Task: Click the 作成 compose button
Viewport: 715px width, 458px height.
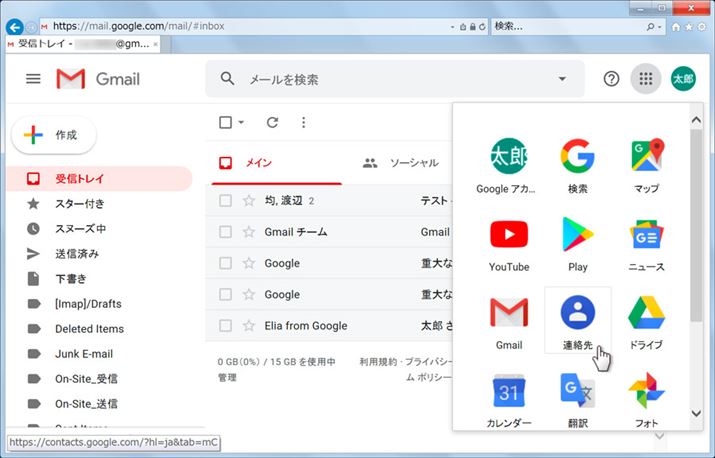Action: pos(53,135)
